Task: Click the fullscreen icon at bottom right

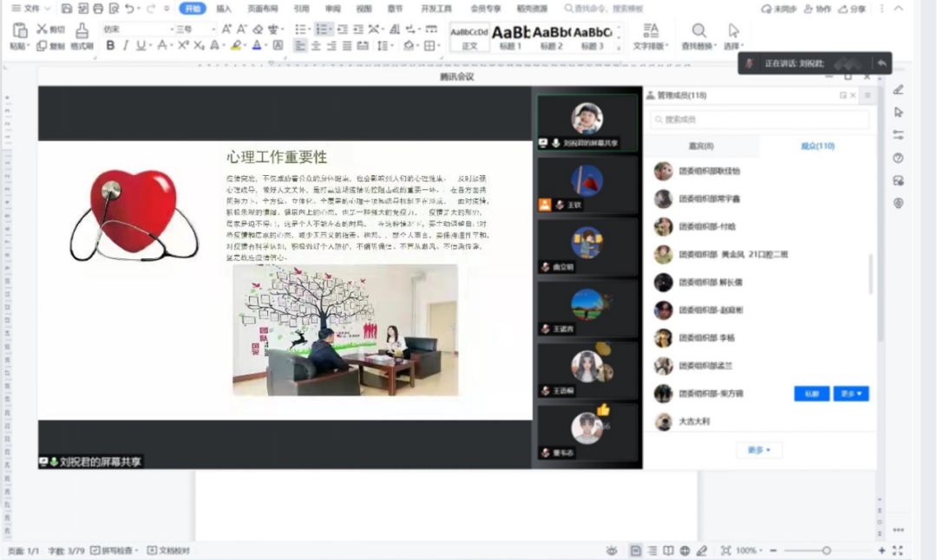Action: 897,550
